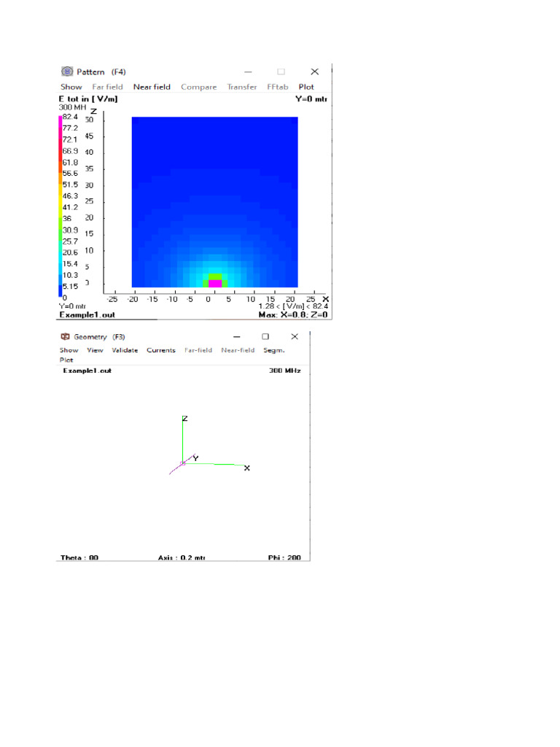The height and width of the screenshot is (747, 560).
Task: Open Segm. menu in Geometry window
Action: [274, 350]
